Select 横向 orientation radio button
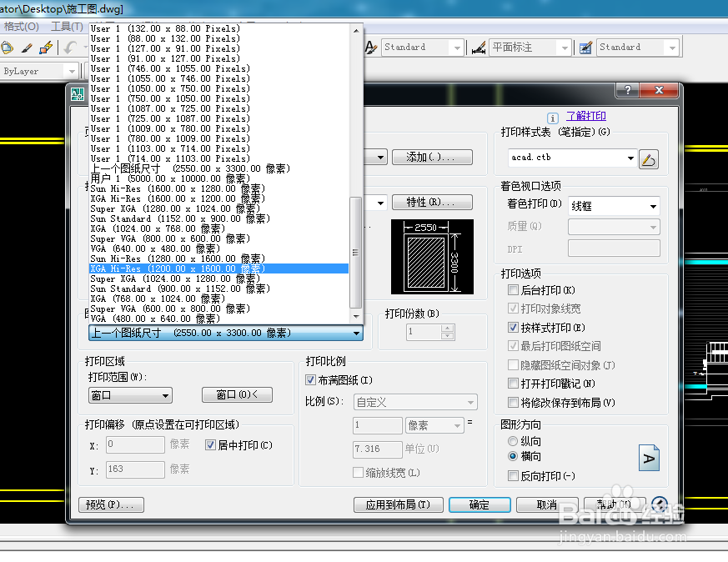The width and height of the screenshot is (728, 562). coord(513,456)
